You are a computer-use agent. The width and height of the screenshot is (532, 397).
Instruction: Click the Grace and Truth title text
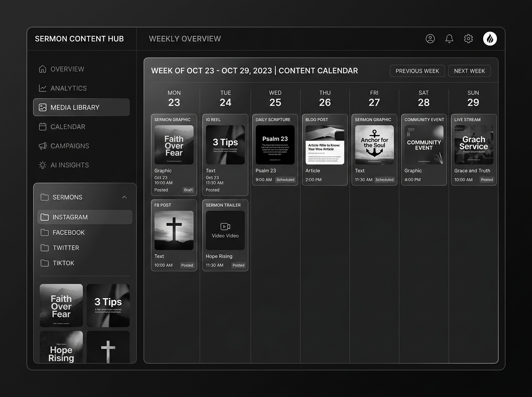point(472,171)
